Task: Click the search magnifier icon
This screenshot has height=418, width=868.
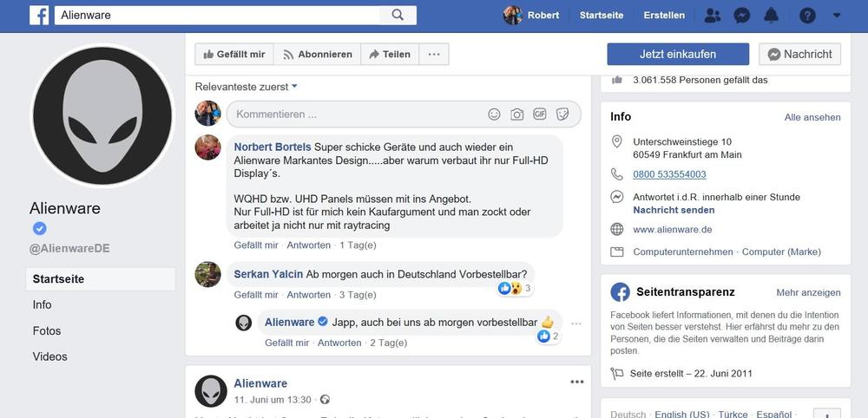Action: click(398, 15)
